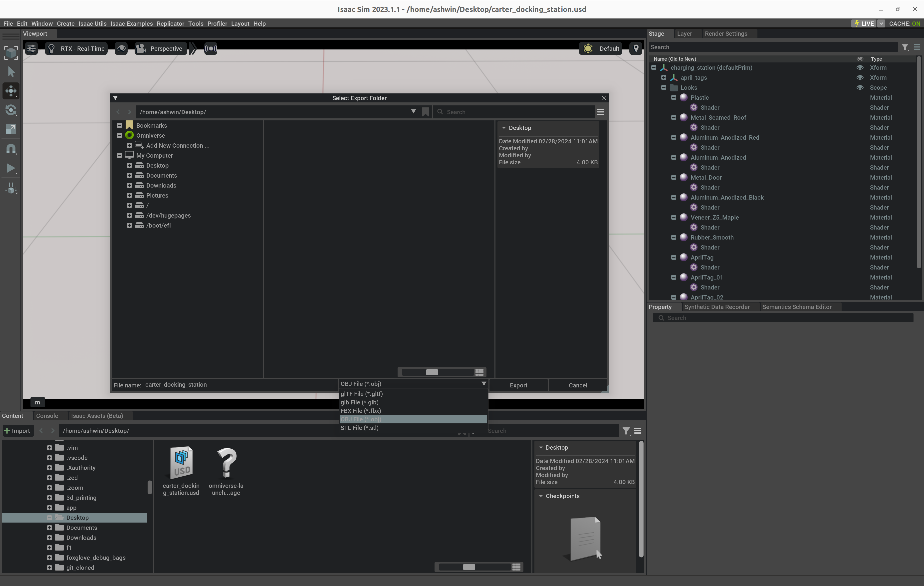Toggle visibility of april_tags in the Stage
This screenshot has height=586, width=924.
(860, 77)
